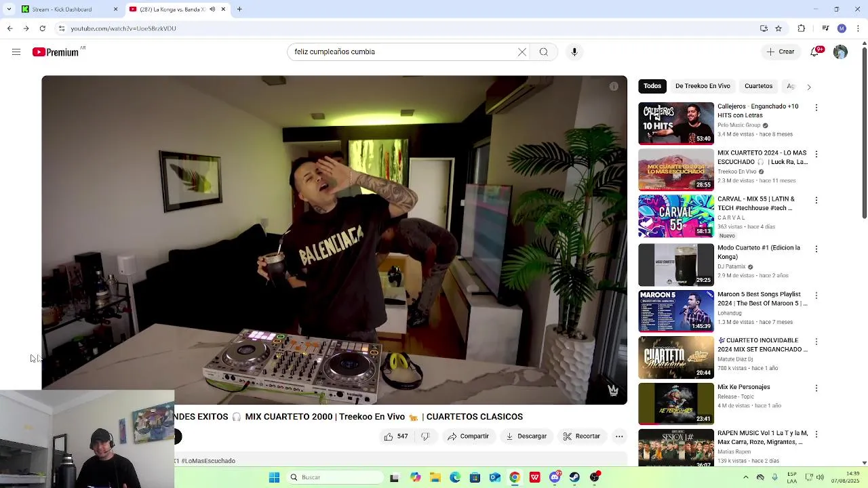868x488 pixels.
Task: Go forward in browser history
Action: click(x=26, y=28)
